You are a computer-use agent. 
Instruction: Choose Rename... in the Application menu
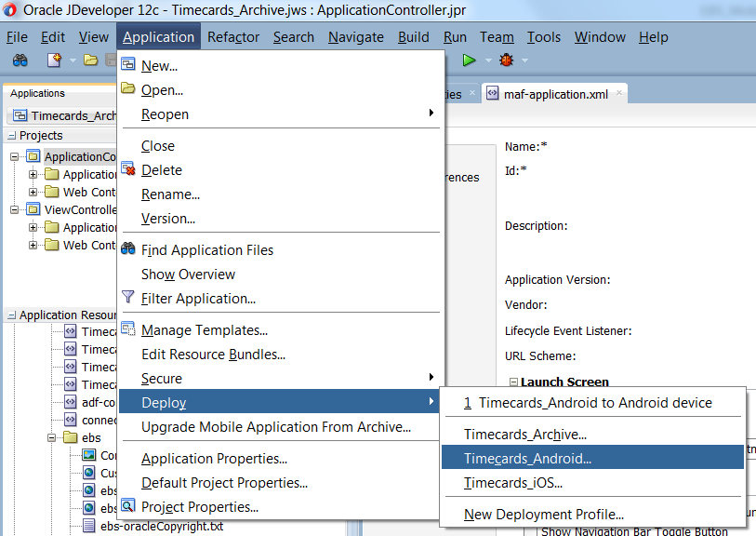[x=279, y=194]
